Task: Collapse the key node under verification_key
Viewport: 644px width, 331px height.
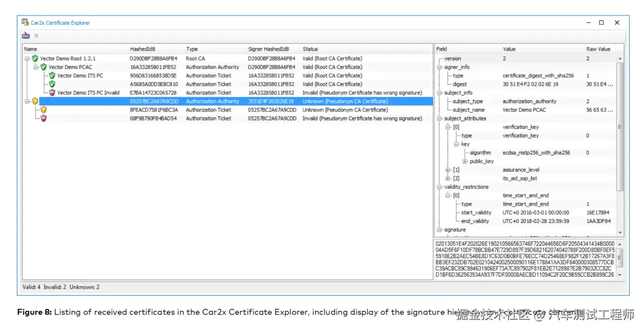Action: (x=457, y=144)
